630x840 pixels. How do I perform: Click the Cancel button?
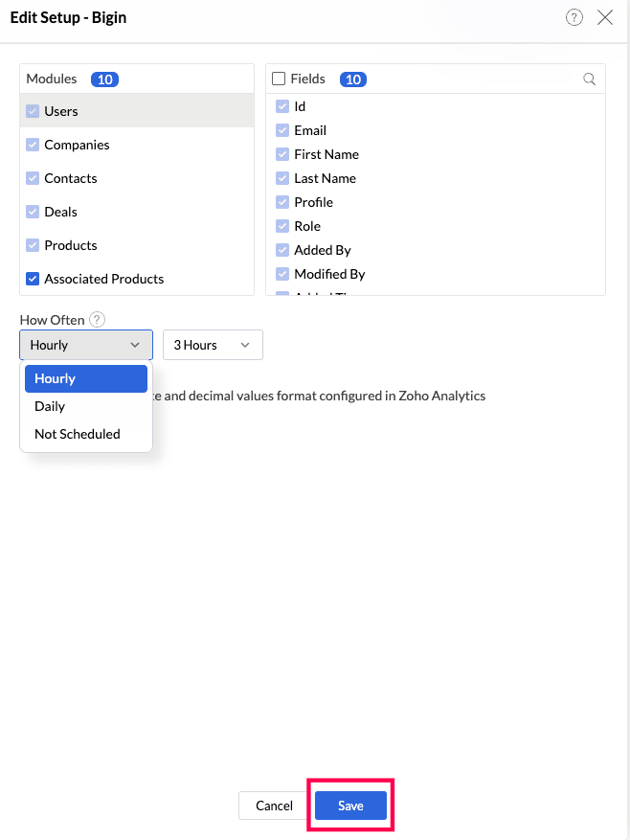(x=274, y=806)
